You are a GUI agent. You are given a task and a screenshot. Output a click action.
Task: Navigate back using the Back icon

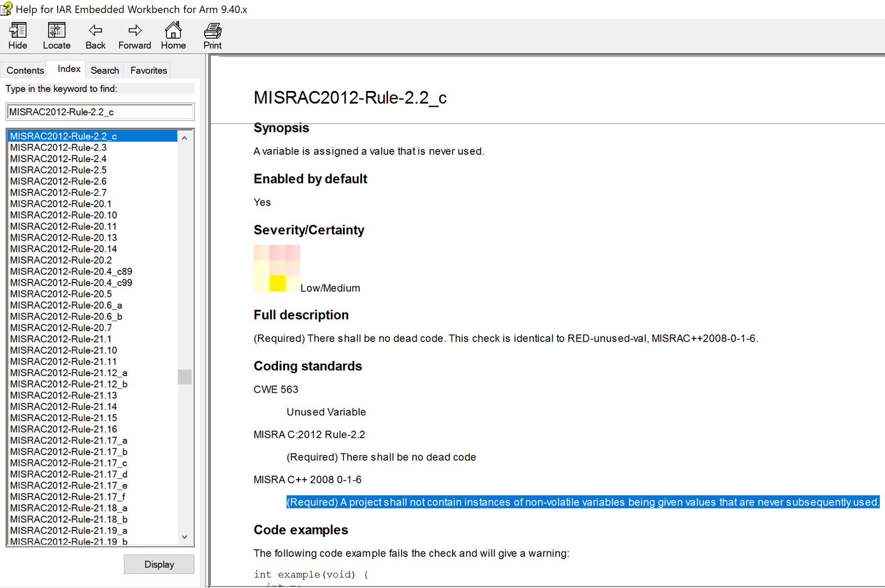click(x=95, y=35)
